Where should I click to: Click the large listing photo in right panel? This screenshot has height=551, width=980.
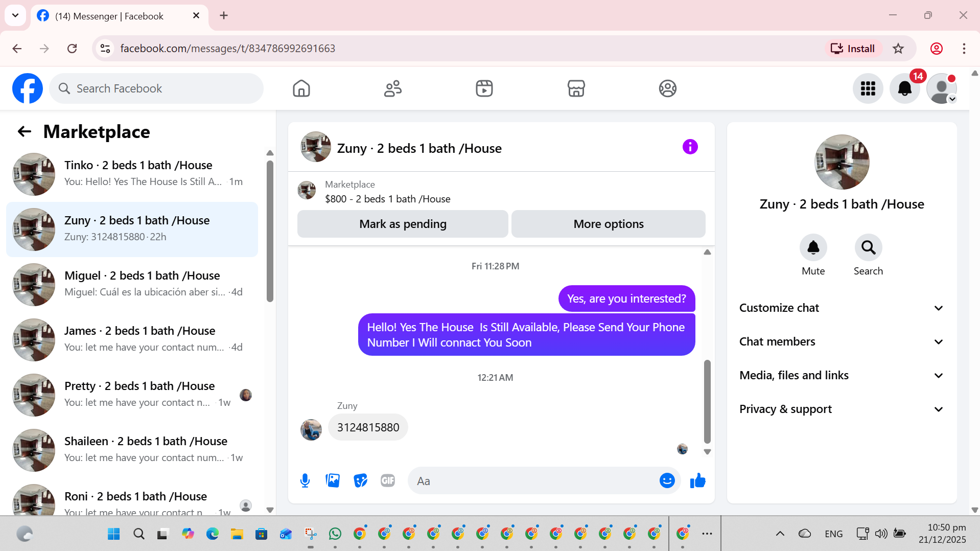pyautogui.click(x=842, y=162)
